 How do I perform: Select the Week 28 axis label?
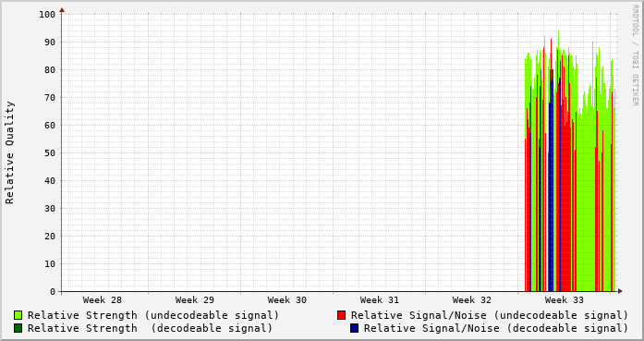click(103, 300)
